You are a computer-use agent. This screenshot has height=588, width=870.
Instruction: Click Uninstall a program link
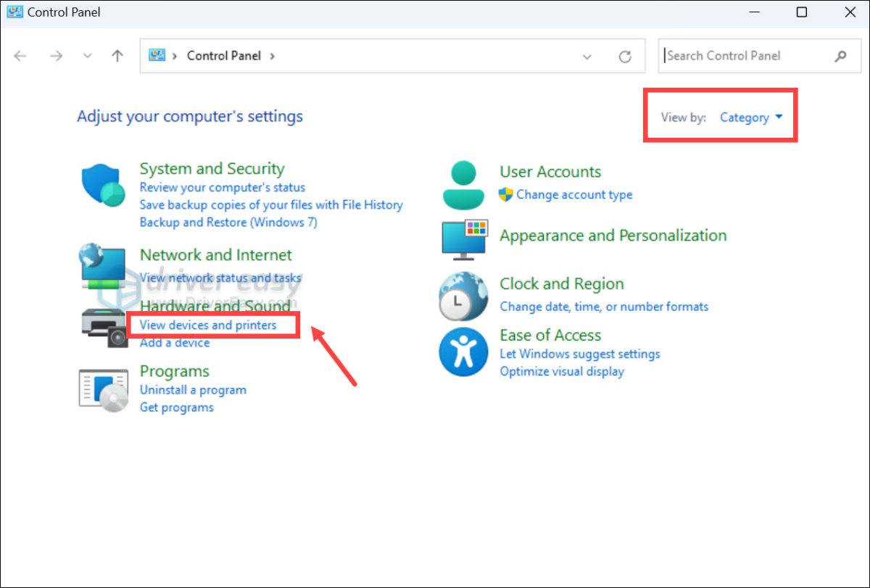193,390
